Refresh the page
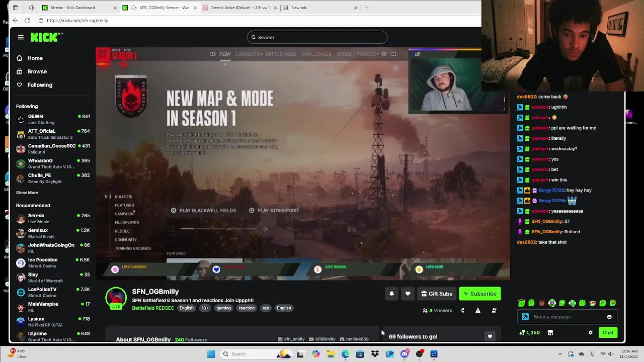Image resolution: width=644 pixels, height=362 pixels. pos(27,21)
